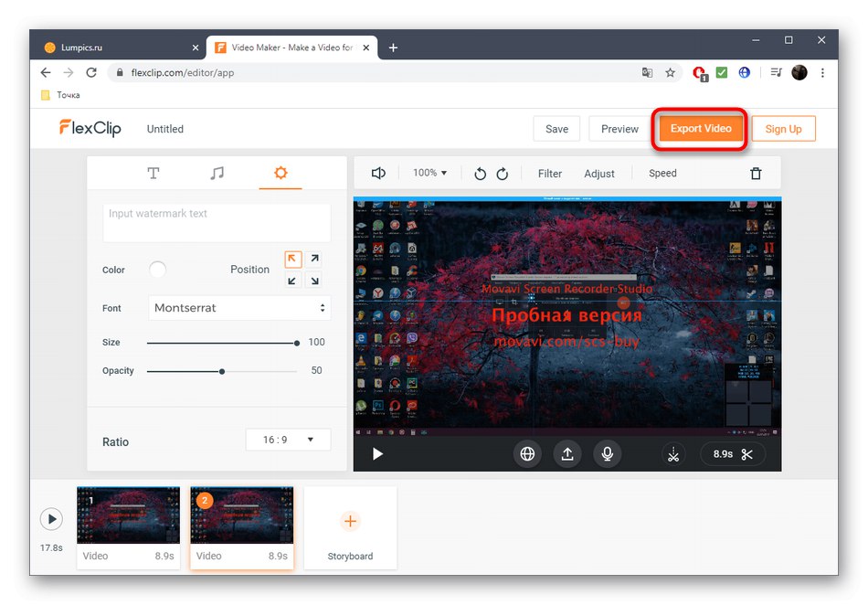Image resolution: width=868 pixels, height=605 pixels.
Task: Open a new browser tab
Action: tap(393, 48)
